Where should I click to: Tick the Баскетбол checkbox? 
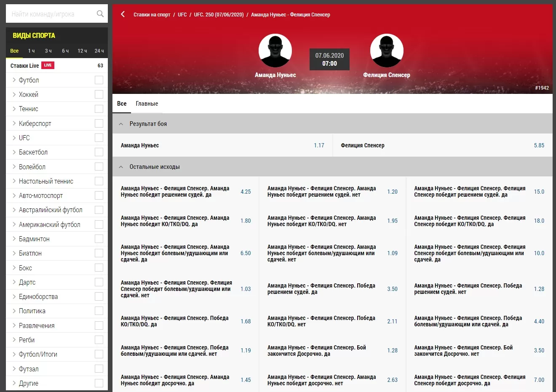pyautogui.click(x=99, y=152)
